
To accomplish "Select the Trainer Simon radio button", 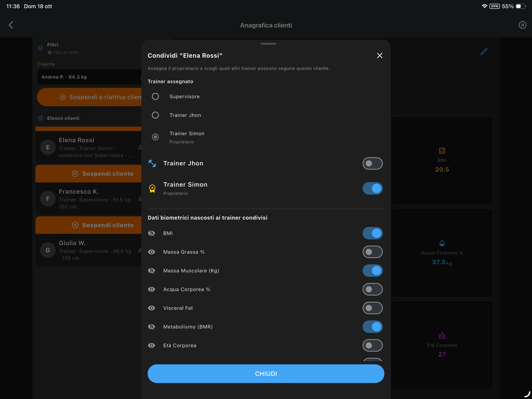I will pyautogui.click(x=155, y=137).
